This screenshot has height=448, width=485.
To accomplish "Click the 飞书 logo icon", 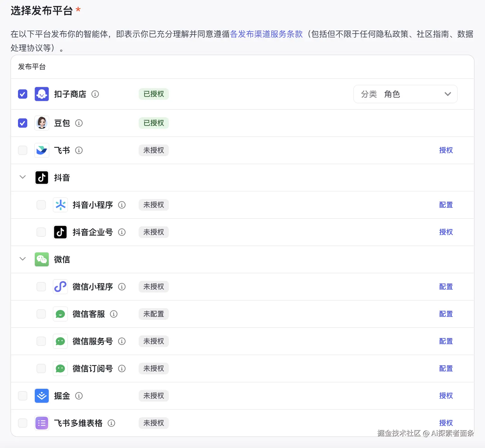I will tap(42, 150).
